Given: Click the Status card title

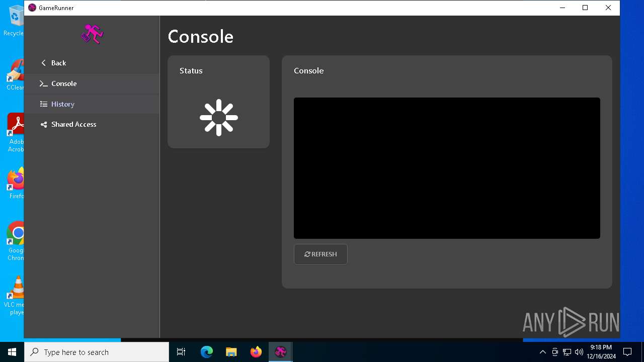Looking at the screenshot, I should point(191,70).
